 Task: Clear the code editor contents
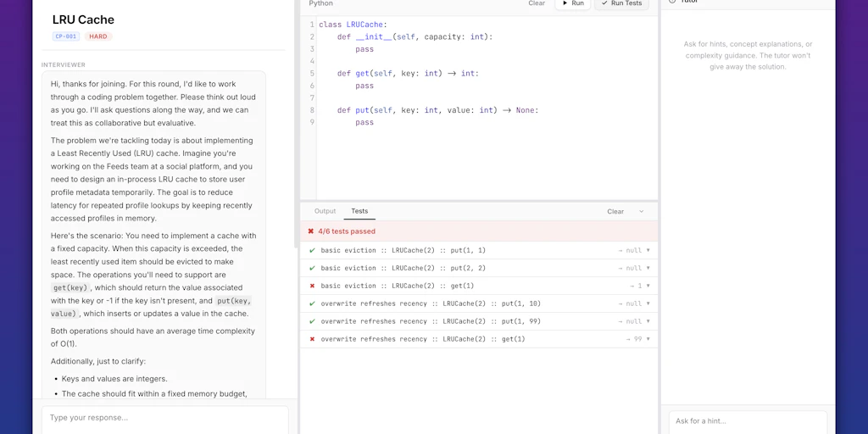537,3
